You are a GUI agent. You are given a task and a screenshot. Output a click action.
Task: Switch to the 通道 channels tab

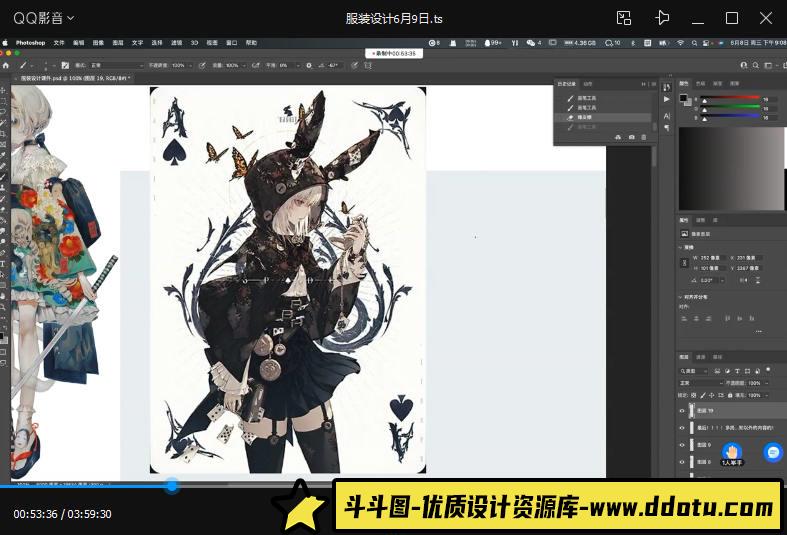coord(701,357)
